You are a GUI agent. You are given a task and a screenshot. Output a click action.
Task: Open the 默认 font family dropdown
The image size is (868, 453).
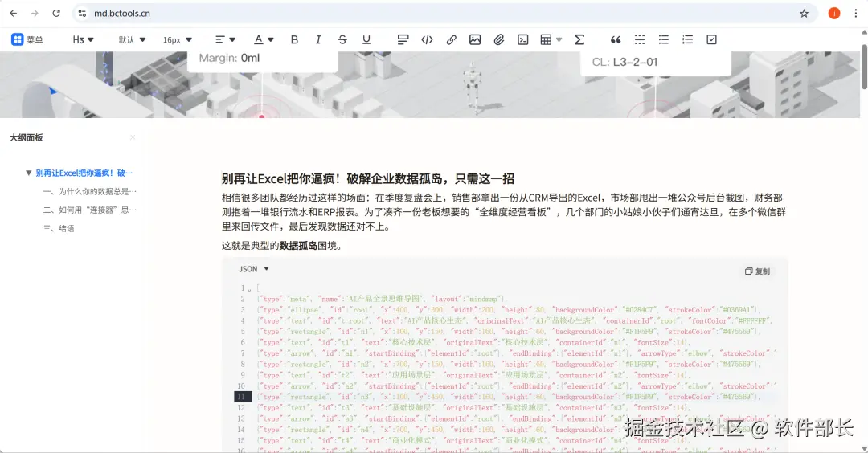click(132, 39)
